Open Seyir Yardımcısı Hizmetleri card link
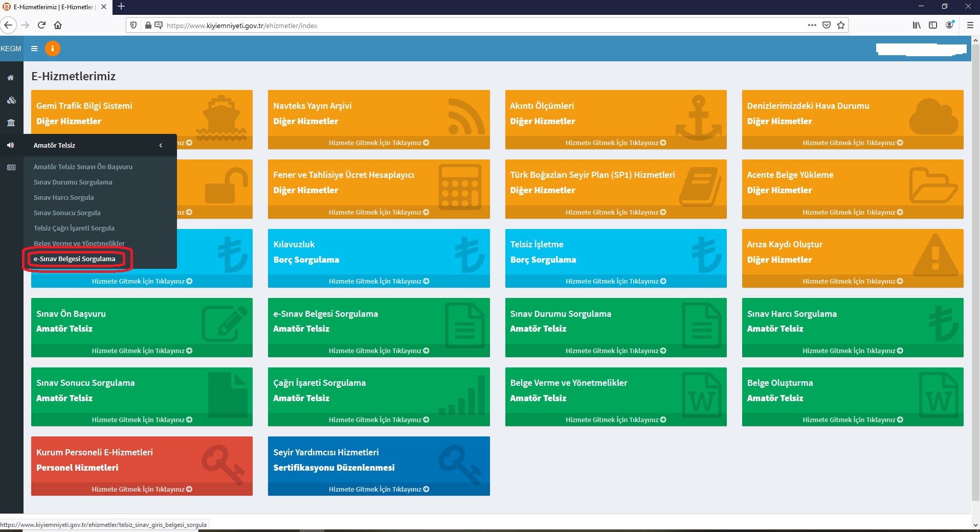Image resolution: width=980 pixels, height=532 pixels. 378,489
